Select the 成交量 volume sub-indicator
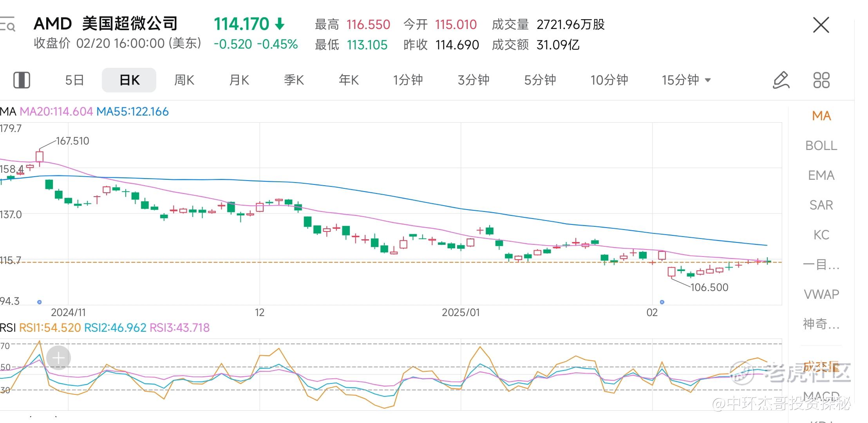The height and width of the screenshot is (423, 868). 821,367
